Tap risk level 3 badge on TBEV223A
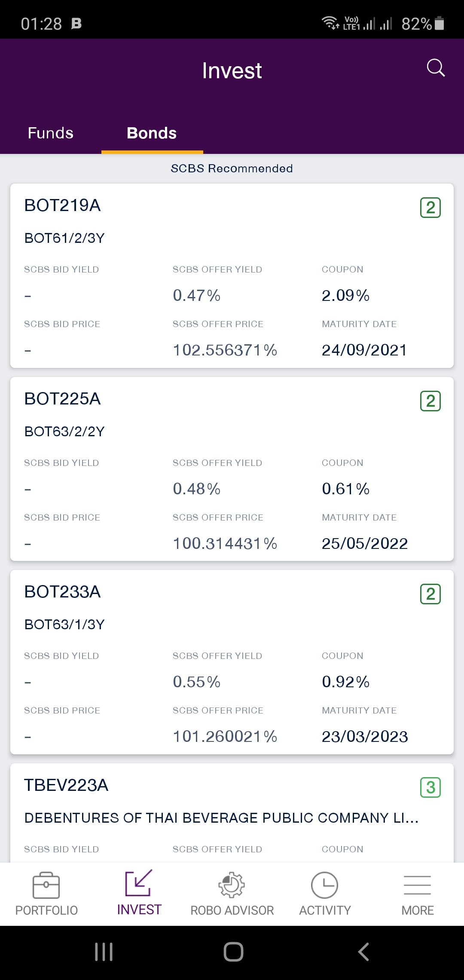The width and height of the screenshot is (464, 980). coord(430,787)
